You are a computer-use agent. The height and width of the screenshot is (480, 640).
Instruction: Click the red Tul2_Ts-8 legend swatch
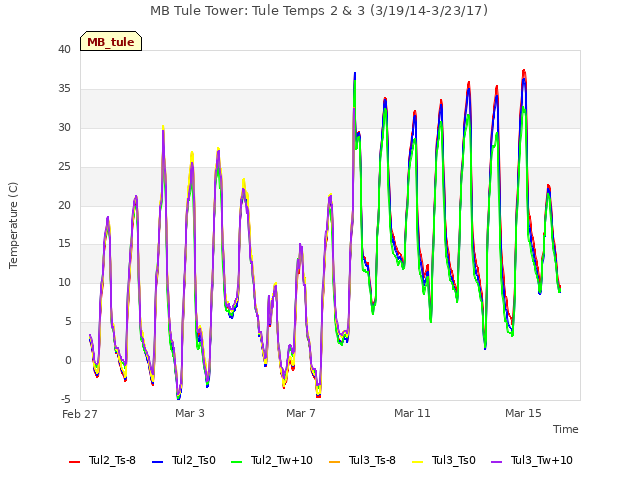(x=74, y=462)
